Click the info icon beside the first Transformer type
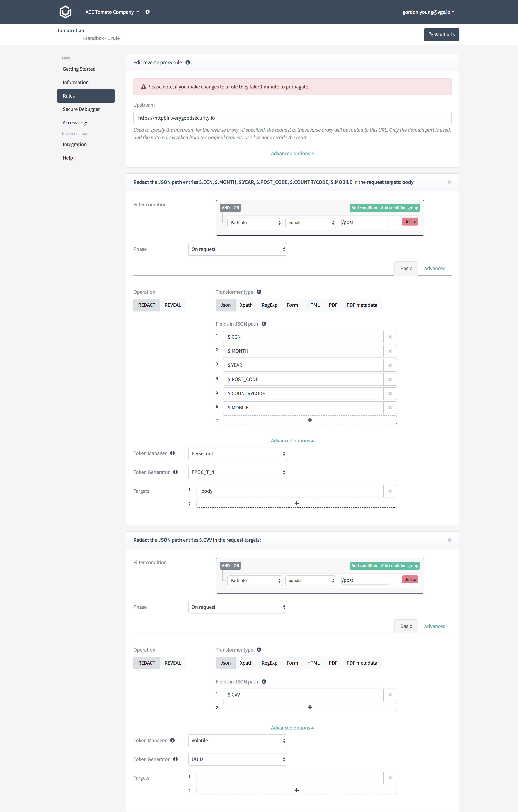This screenshot has width=518, height=812. (x=259, y=292)
